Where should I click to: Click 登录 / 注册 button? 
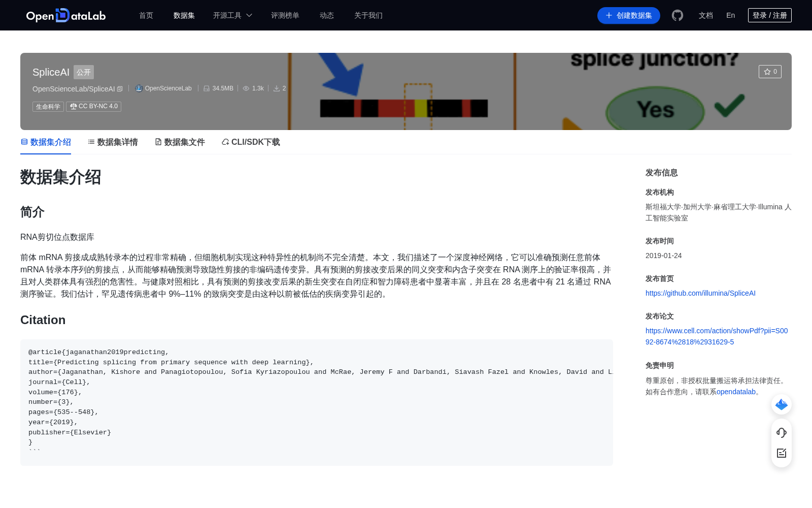[770, 15]
